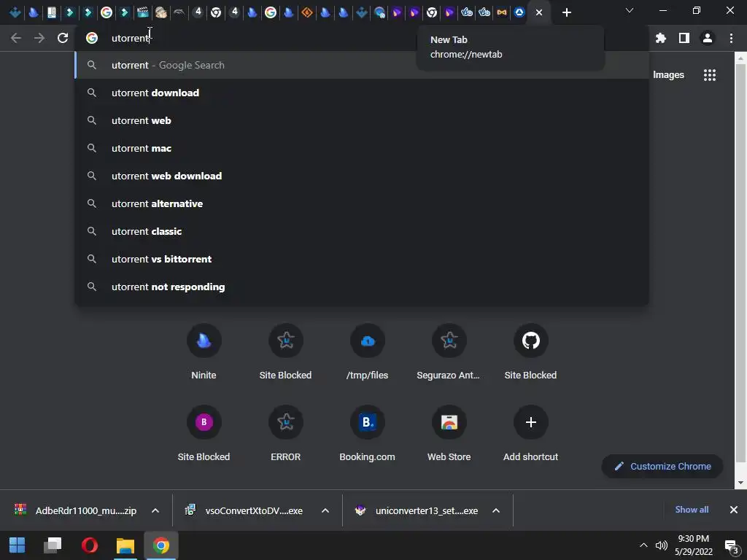Click the page vertical scrollbar

[740, 262]
